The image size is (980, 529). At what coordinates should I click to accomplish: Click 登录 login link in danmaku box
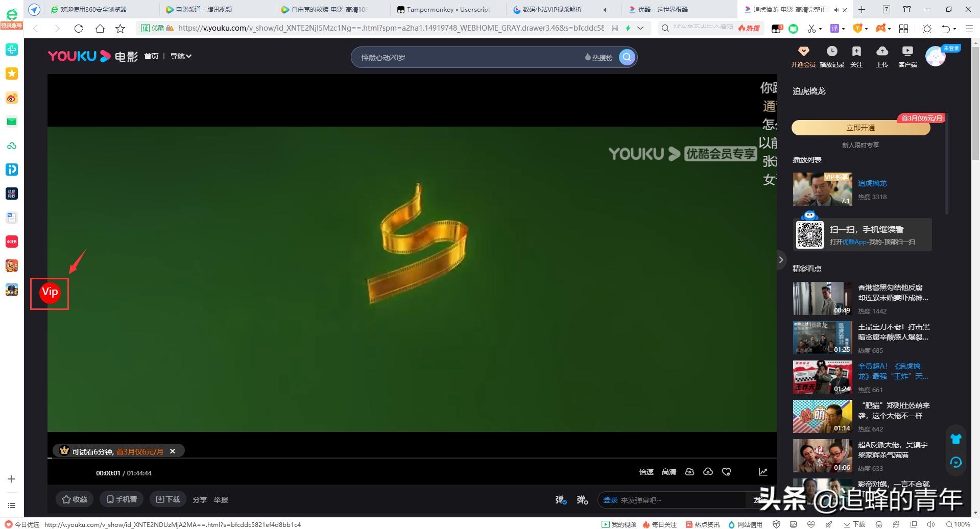tap(610, 500)
